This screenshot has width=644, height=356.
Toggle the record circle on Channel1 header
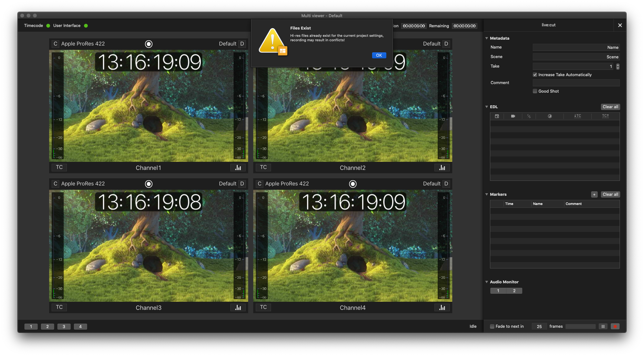(149, 44)
